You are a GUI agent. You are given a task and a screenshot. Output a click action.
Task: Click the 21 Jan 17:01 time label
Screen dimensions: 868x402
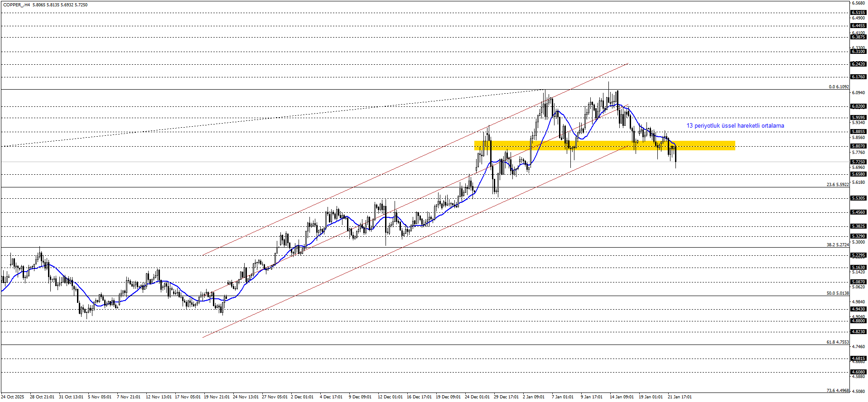[680, 397]
